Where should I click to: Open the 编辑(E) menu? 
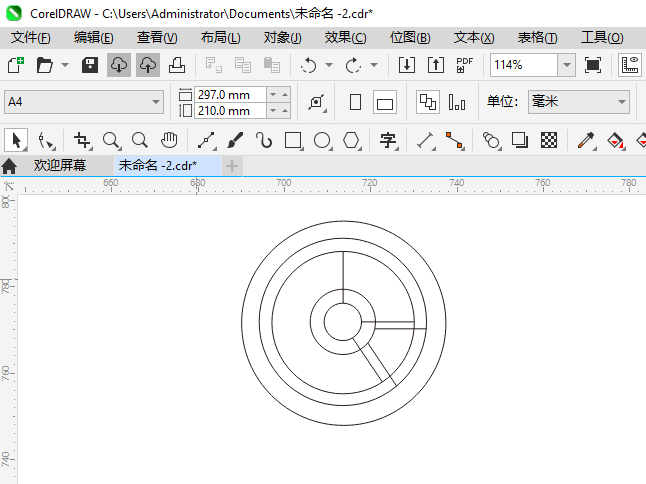94,38
